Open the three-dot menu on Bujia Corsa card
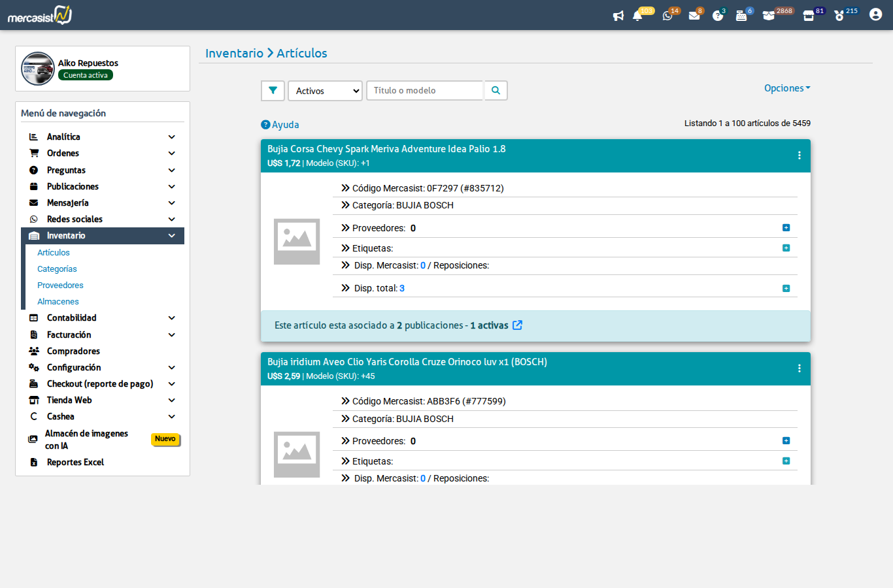This screenshot has height=588, width=893. 799,155
